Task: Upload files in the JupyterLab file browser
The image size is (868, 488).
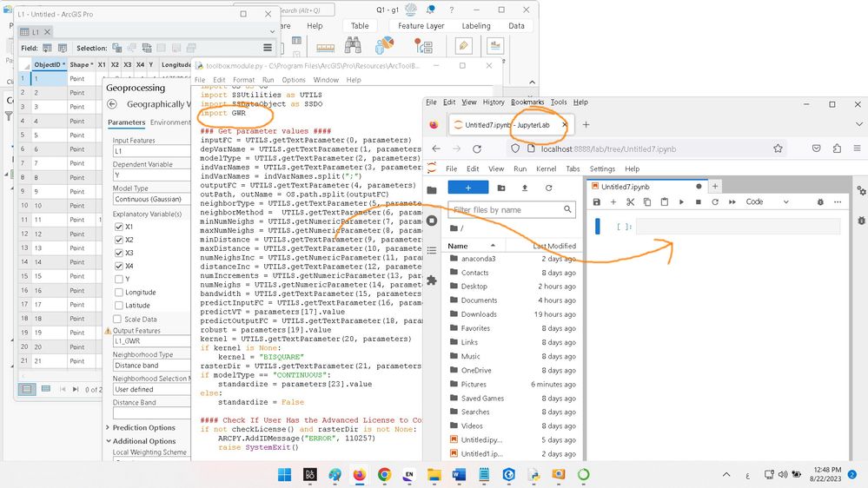Action: point(525,188)
